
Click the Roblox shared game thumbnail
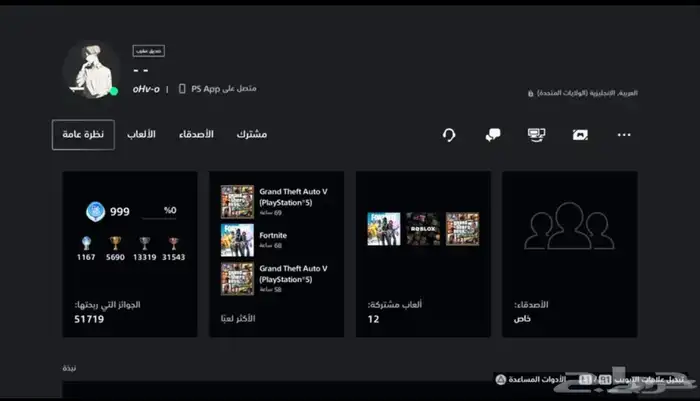[x=423, y=229]
